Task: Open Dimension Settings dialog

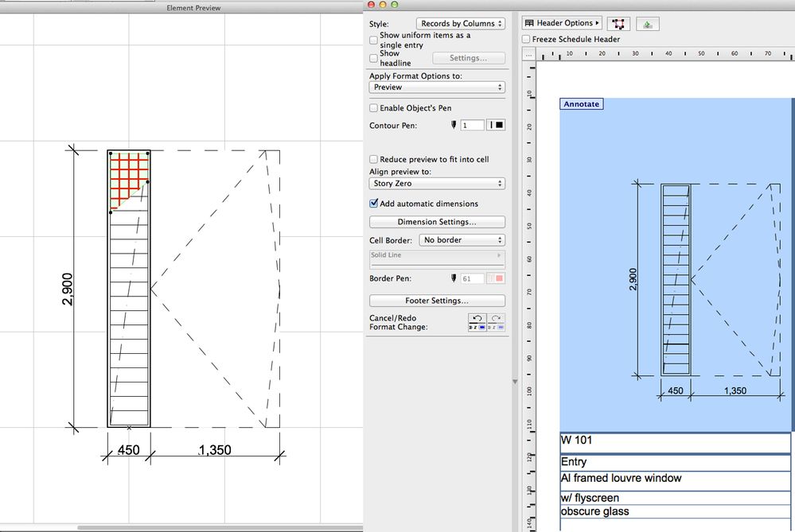Action: pos(437,222)
